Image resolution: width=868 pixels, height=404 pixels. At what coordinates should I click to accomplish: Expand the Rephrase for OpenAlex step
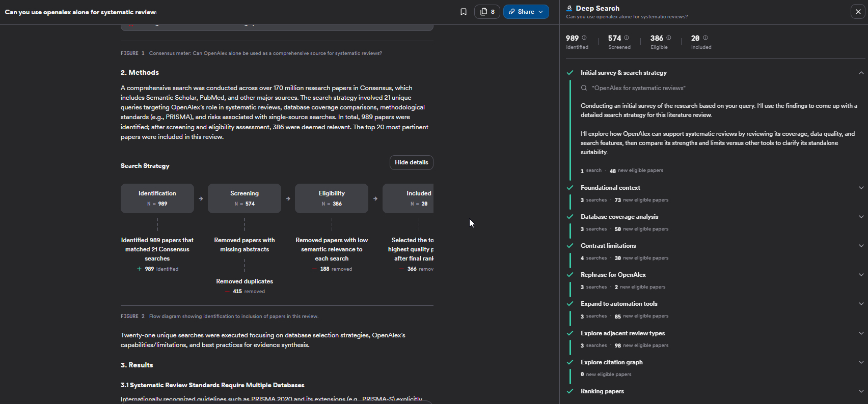click(861, 275)
